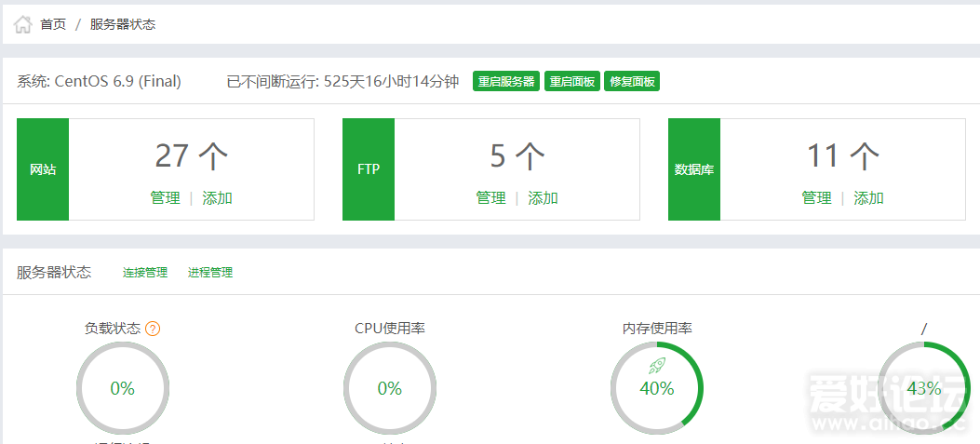Image resolution: width=980 pixels, height=444 pixels.
Task: Open 管理 under the 数据库 card
Action: click(816, 198)
